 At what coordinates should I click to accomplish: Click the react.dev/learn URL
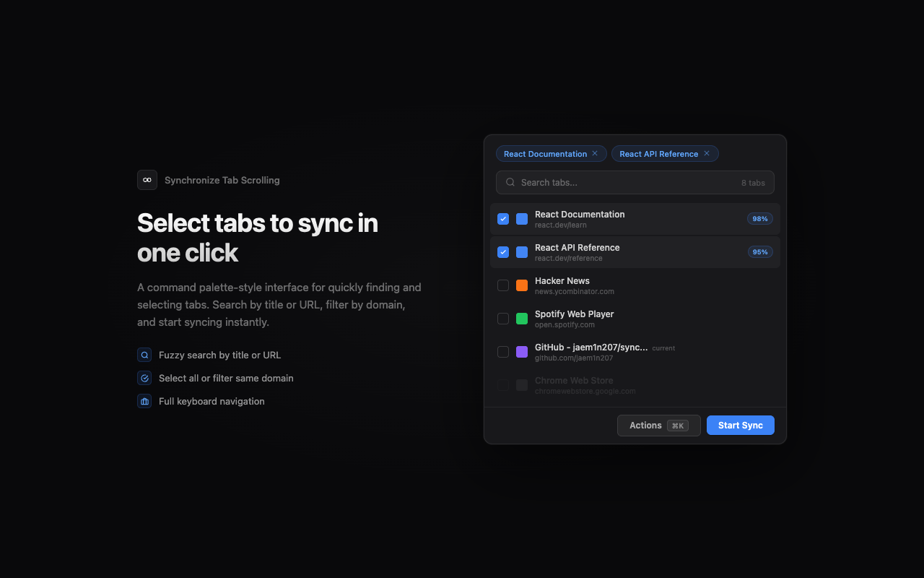[x=561, y=225]
